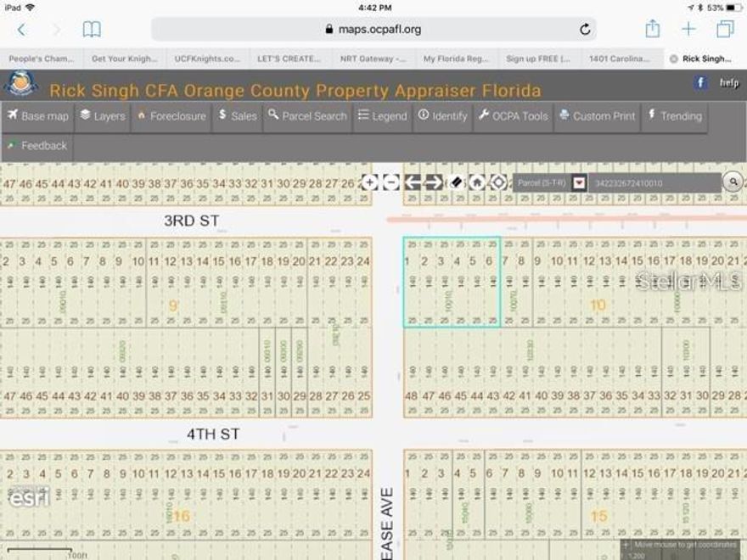Go to next map extent arrow
This screenshot has height=560, width=747.
pos(434,182)
